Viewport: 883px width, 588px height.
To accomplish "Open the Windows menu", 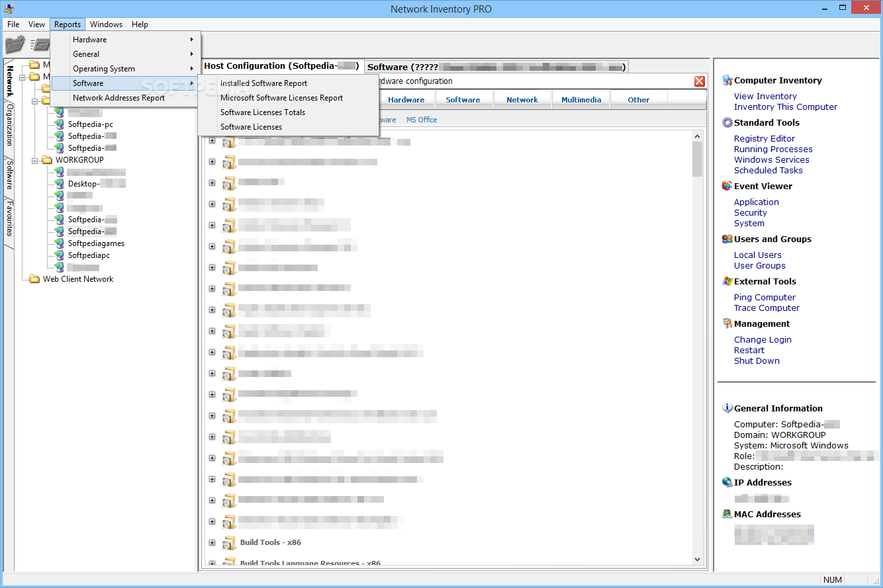I will coord(106,24).
